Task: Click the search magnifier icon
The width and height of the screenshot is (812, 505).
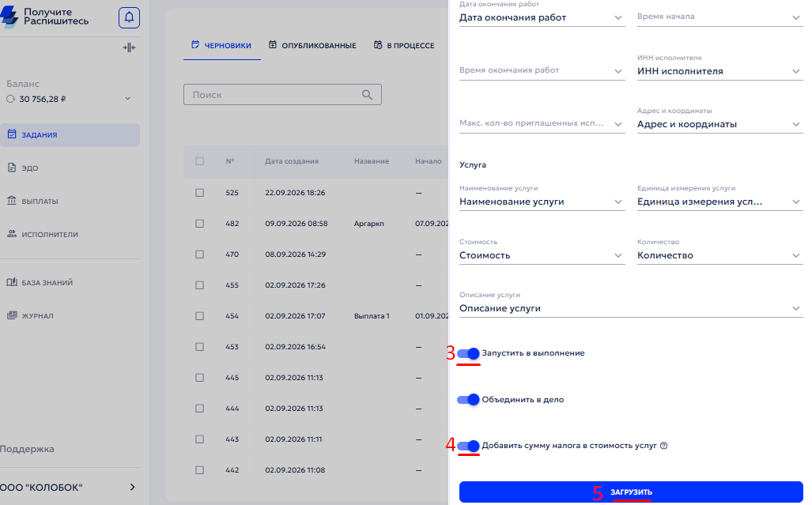Action: 367,95
